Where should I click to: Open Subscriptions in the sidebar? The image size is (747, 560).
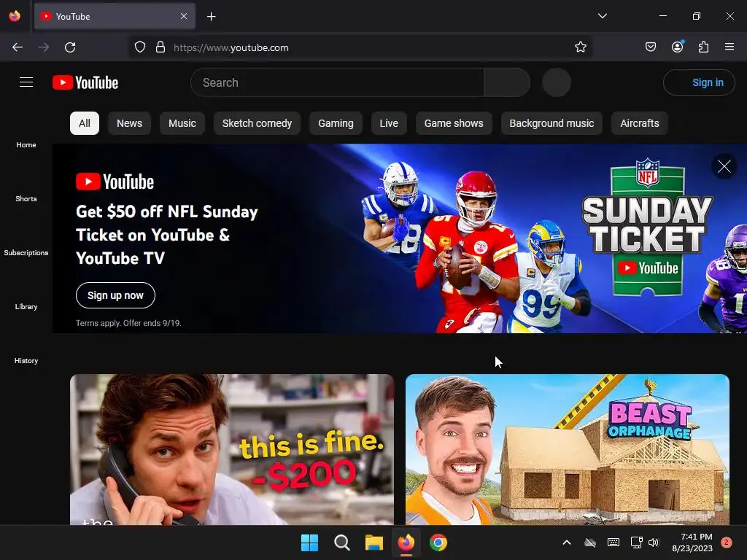pyautogui.click(x=26, y=253)
